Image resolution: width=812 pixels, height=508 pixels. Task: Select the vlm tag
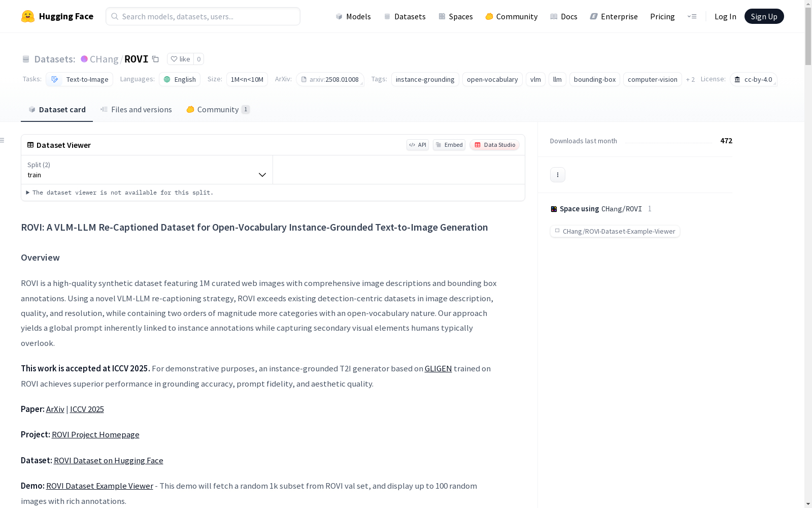pos(535,79)
